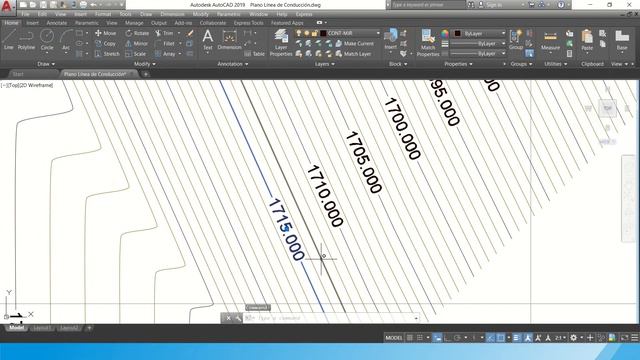Select the Dimension tool
Viewport: 640px width, 360px height.
[229, 40]
